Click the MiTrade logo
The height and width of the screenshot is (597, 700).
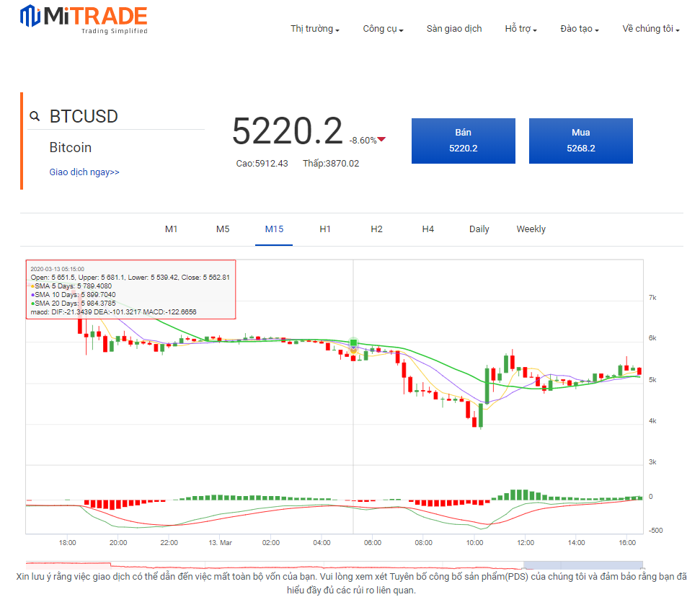[84, 19]
